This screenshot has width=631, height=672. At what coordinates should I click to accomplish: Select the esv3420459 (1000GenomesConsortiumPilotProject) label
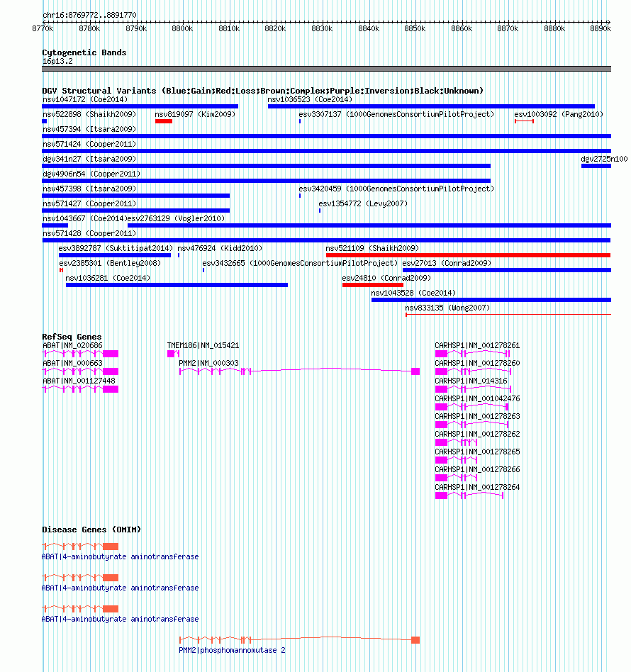[x=396, y=189]
